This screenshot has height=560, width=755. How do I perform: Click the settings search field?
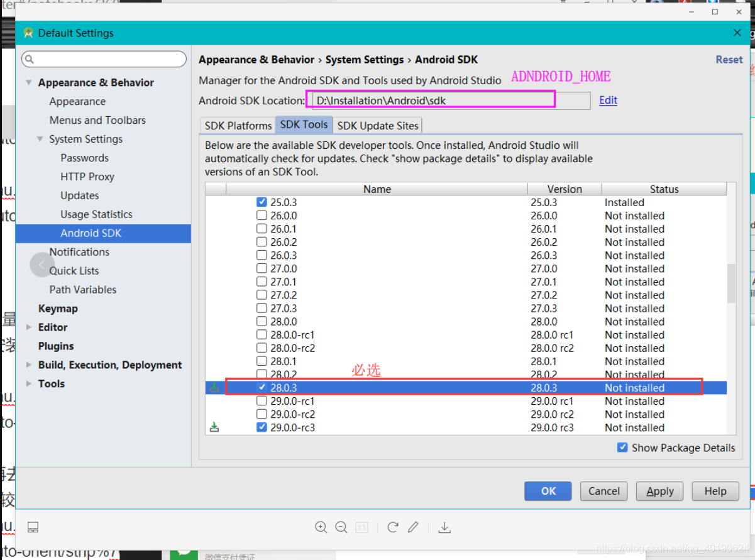(104, 60)
